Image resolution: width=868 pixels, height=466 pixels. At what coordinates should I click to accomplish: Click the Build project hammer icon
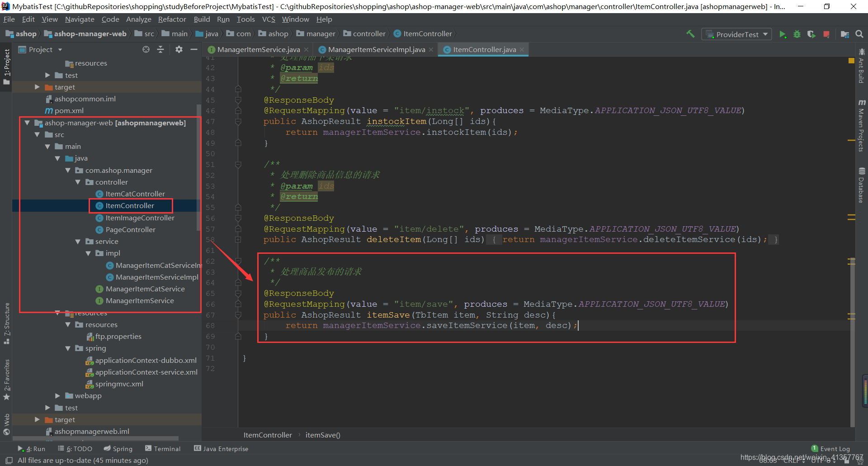[690, 34]
